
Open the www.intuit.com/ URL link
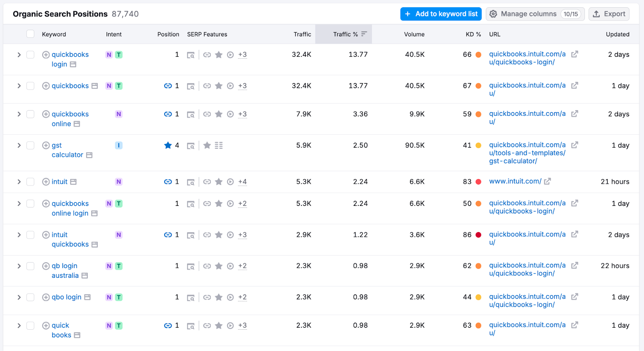pyautogui.click(x=515, y=181)
